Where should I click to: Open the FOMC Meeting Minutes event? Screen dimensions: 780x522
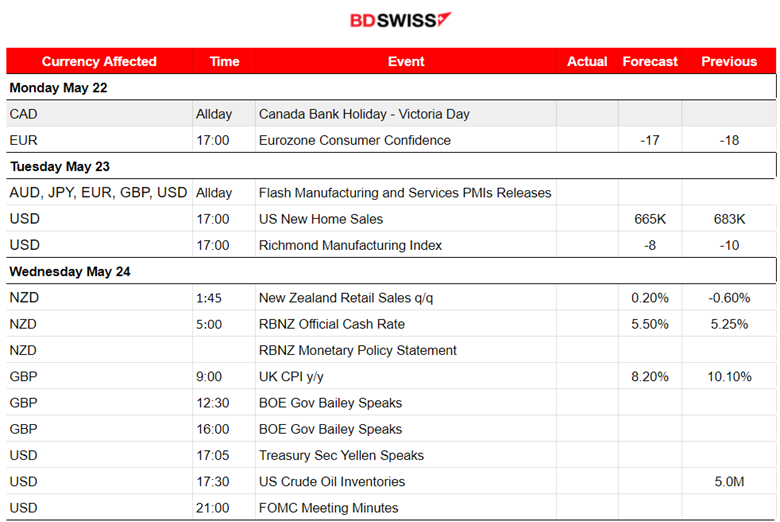328,508
